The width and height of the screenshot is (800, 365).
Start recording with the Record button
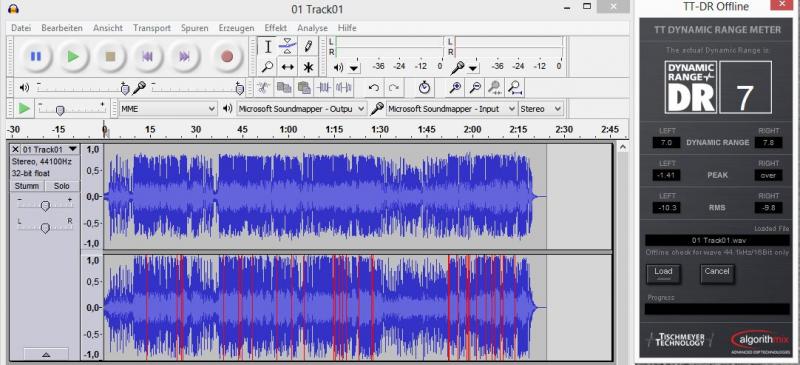(227, 57)
